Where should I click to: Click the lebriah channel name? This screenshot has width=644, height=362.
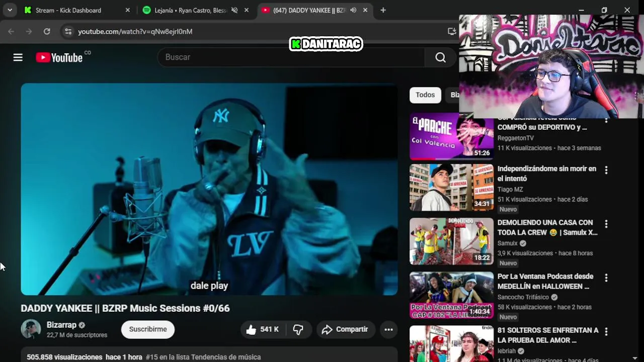click(x=507, y=351)
